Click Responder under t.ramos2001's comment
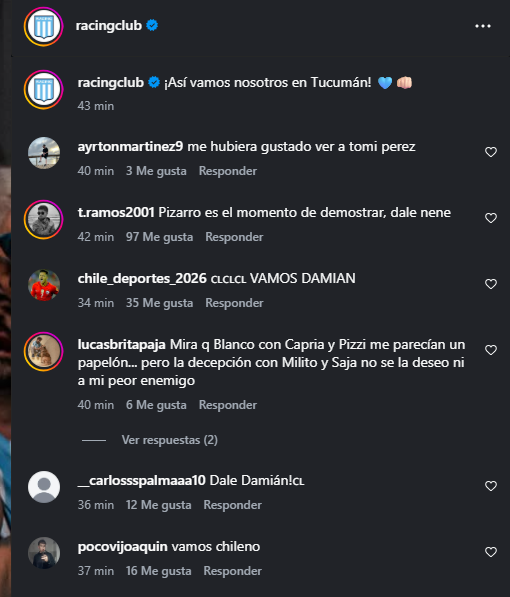This screenshot has height=597, width=510. [234, 237]
